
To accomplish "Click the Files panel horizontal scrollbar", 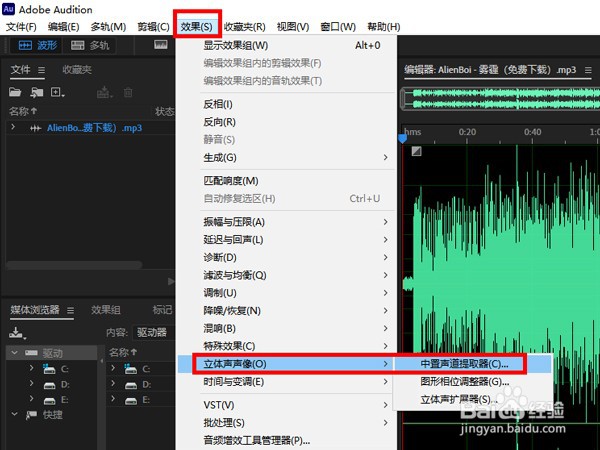I will 74,265.
